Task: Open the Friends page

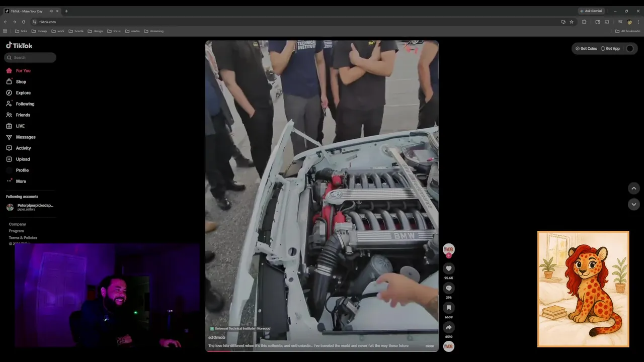Action: 18,115
